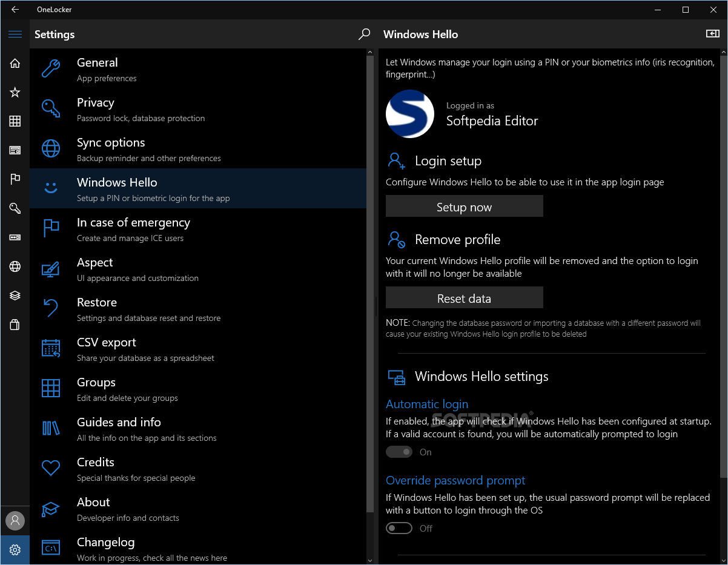Click the Login setup heading

pos(448,161)
